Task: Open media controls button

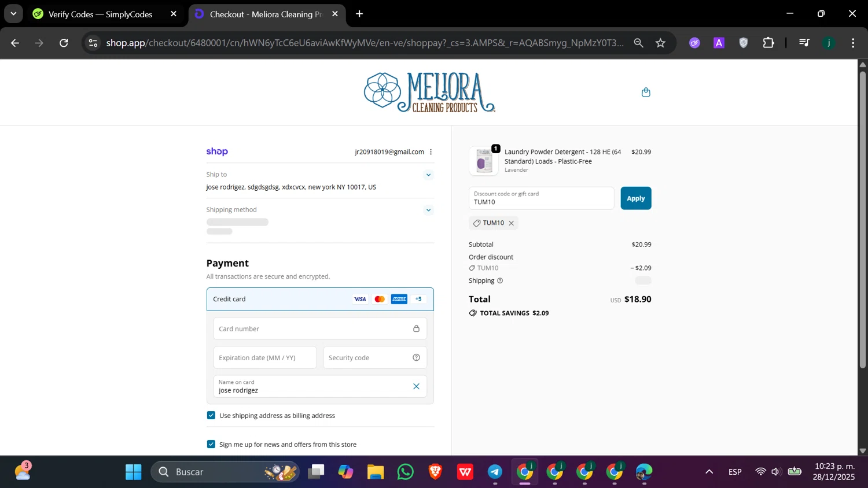Action: [804, 43]
